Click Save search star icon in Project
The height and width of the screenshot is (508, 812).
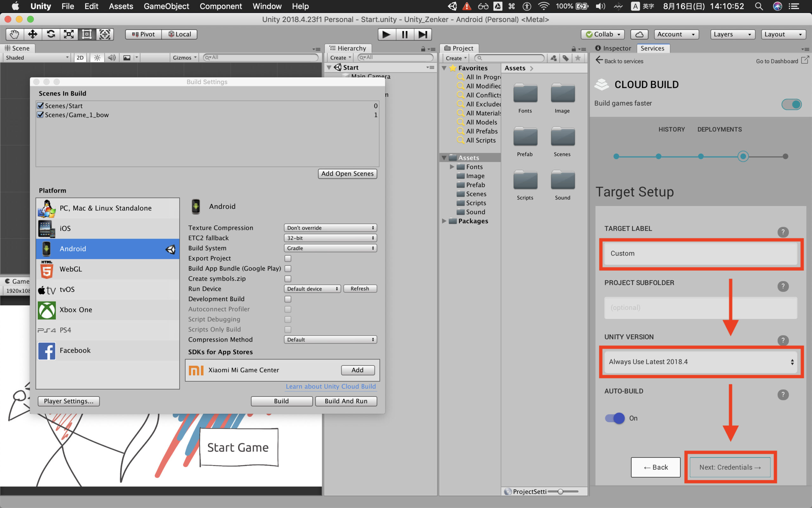(x=578, y=58)
